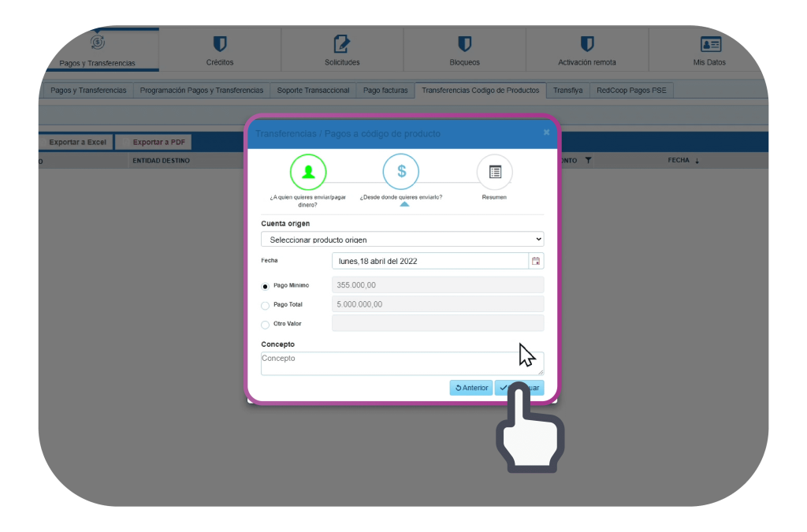The width and height of the screenshot is (807, 532).
Task: Sort by the FECHA column arrow
Action: pyautogui.click(x=697, y=161)
